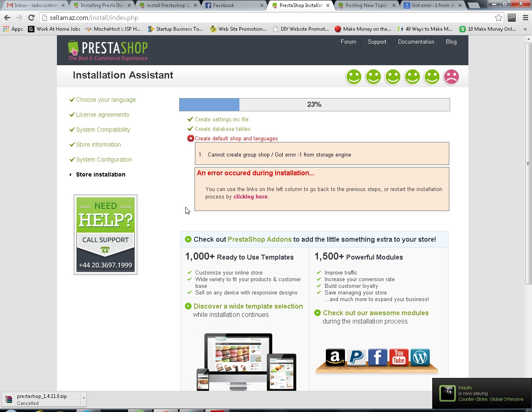Click the green play bullet beside Check out PrestaShop Addons

coord(188,239)
